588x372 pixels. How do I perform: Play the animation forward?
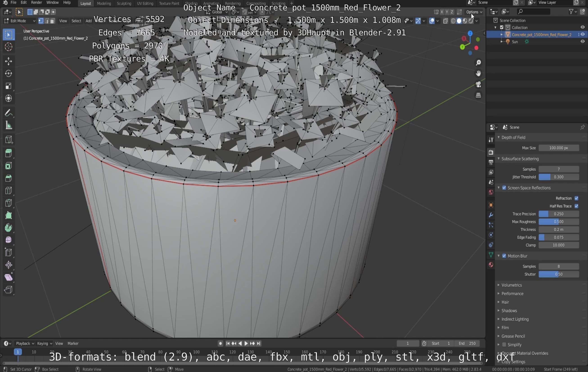[246, 343]
